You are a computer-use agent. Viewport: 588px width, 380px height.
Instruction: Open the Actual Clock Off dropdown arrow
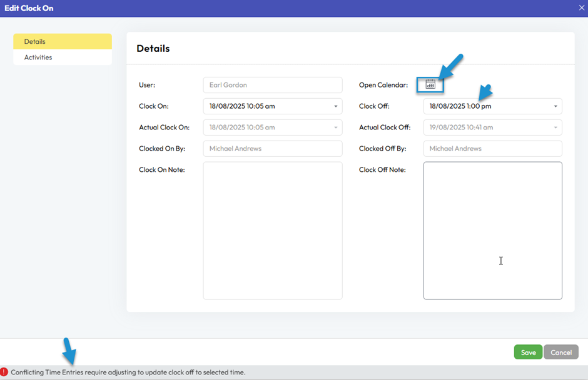pos(555,127)
